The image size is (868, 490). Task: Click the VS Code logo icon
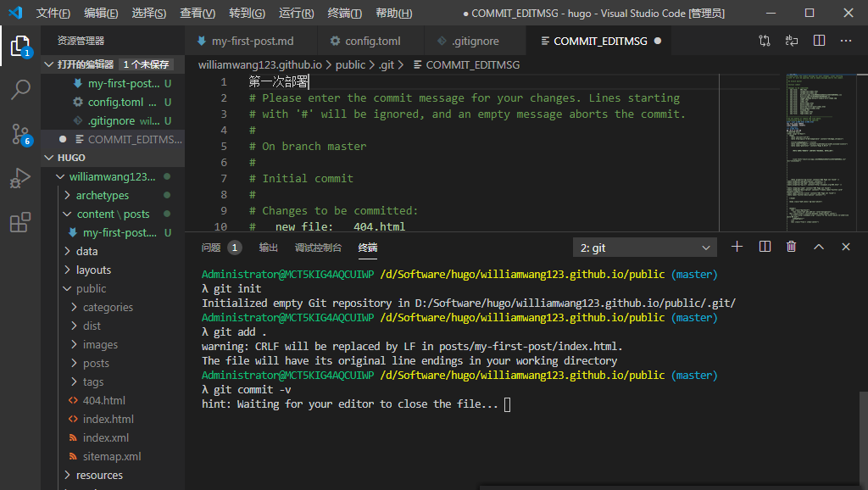pyautogui.click(x=15, y=13)
